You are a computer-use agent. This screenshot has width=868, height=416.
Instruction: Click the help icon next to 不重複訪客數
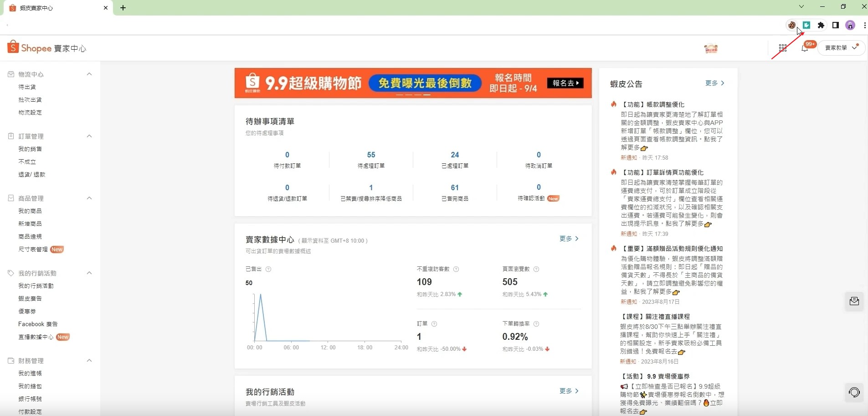456,269
